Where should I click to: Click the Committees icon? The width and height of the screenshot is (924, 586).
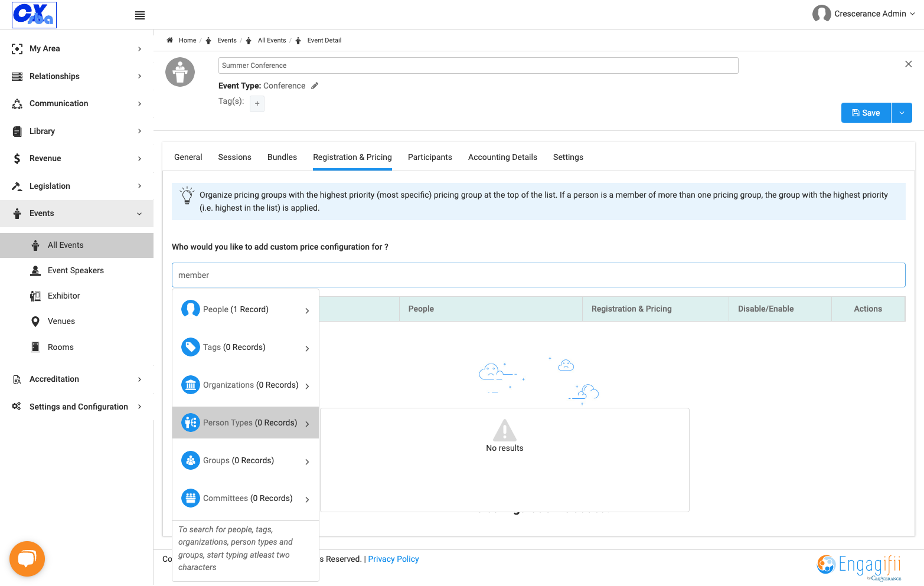(x=190, y=498)
